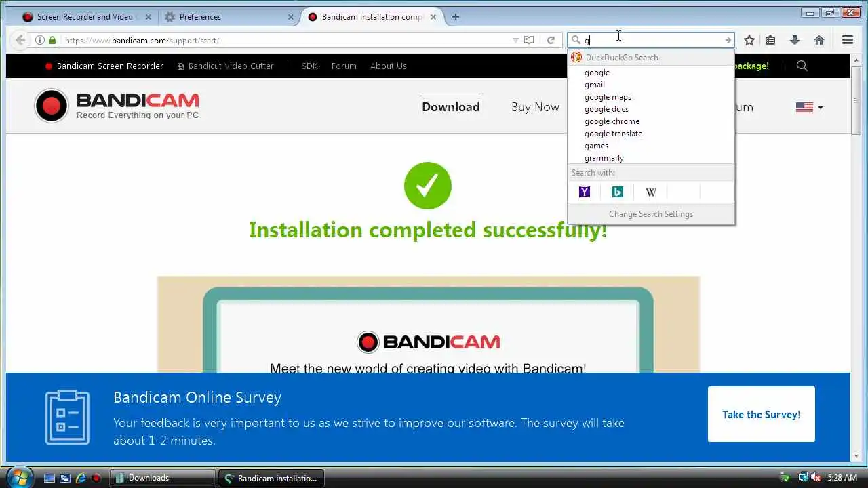Click Show Desktop quick launch icon

(x=50, y=478)
